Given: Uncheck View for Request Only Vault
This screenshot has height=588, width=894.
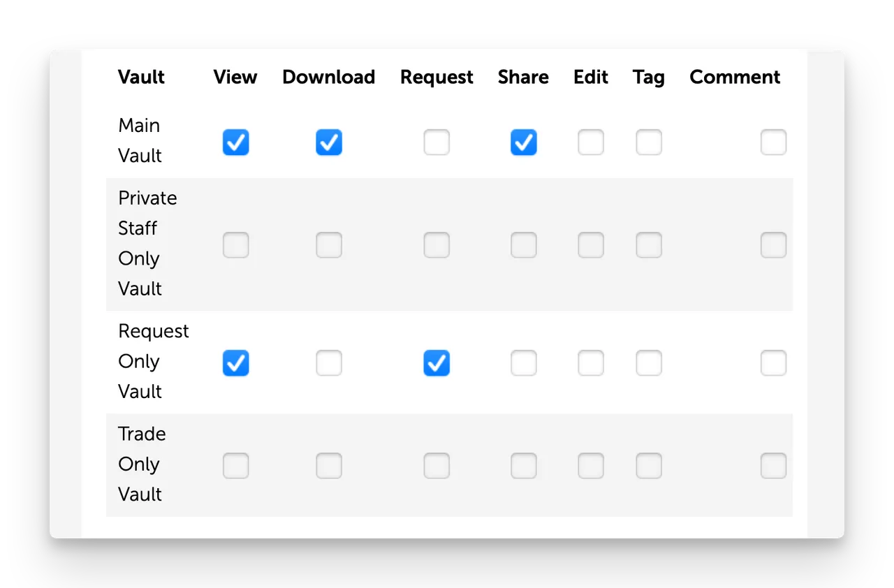Looking at the screenshot, I should [235, 363].
